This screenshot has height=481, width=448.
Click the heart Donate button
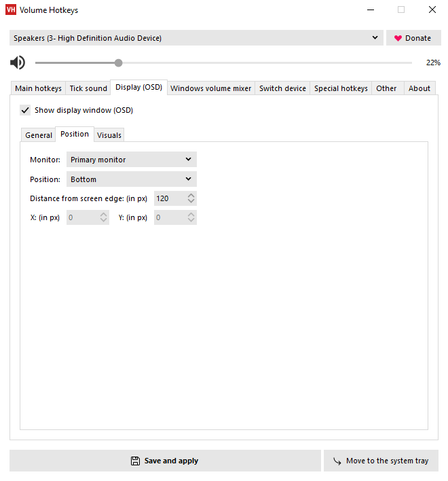coord(413,38)
